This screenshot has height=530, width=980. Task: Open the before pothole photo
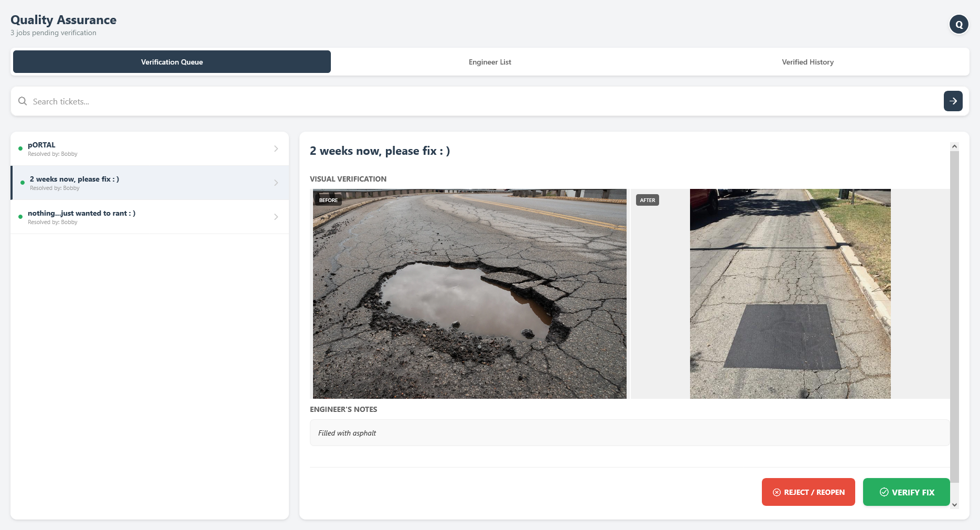pos(469,294)
